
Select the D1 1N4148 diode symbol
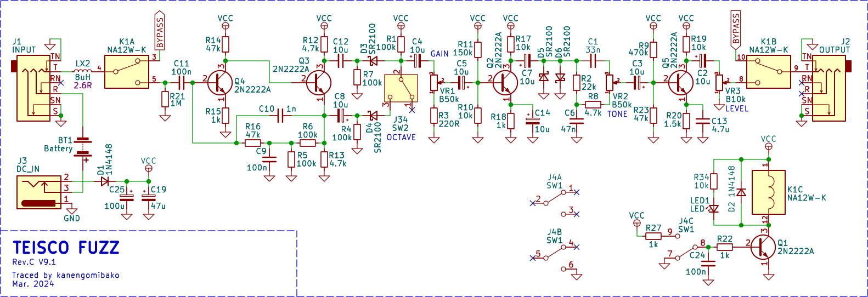104,181
